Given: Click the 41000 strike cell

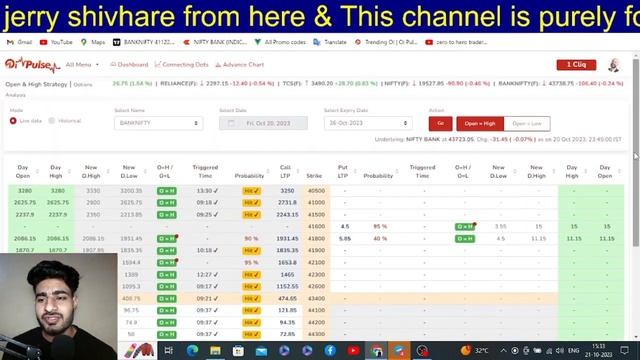Looking at the screenshot, I should [x=316, y=202].
